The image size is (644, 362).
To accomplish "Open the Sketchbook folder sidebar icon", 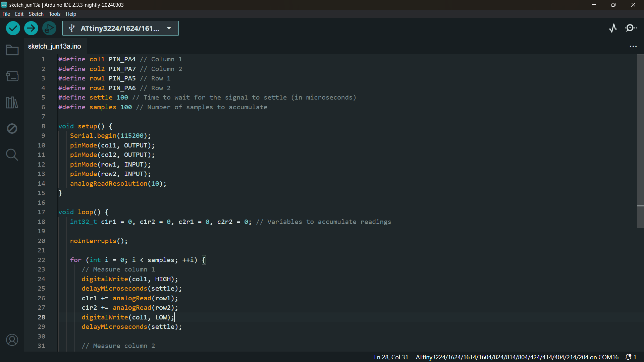I will [x=12, y=50].
